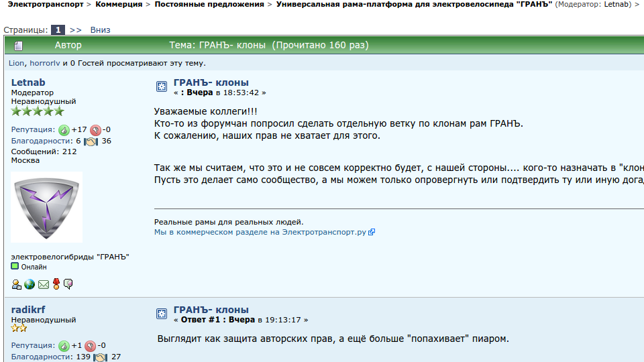Open Электротранспорт breadcrumb link
Image resolution: width=644 pixels, height=362 pixels.
click(x=46, y=5)
